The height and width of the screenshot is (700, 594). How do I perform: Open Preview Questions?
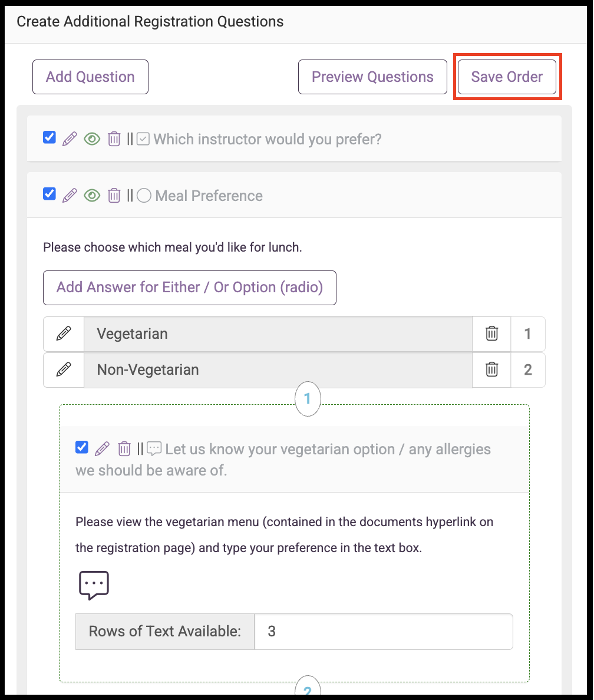tap(372, 77)
